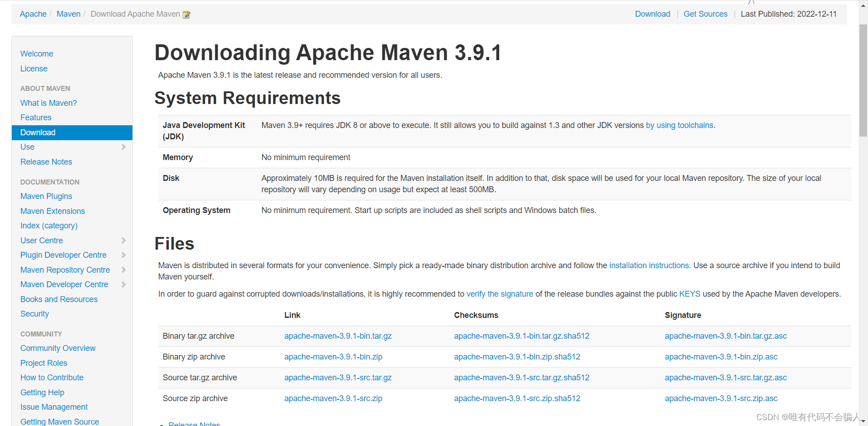Viewport: 868px width, 426px height.
Task: Open the src.tar.gz.asc signature link
Action: pyautogui.click(x=726, y=378)
